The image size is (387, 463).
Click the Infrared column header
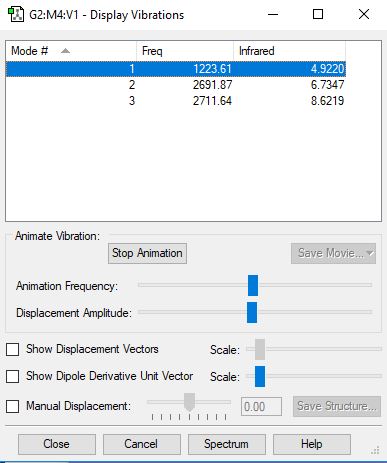[x=289, y=51]
